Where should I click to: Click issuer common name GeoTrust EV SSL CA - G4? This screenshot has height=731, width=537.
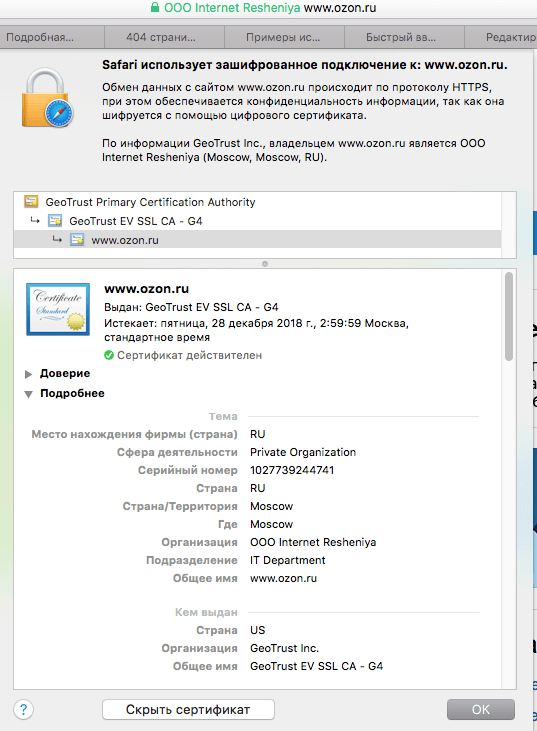pos(317,666)
